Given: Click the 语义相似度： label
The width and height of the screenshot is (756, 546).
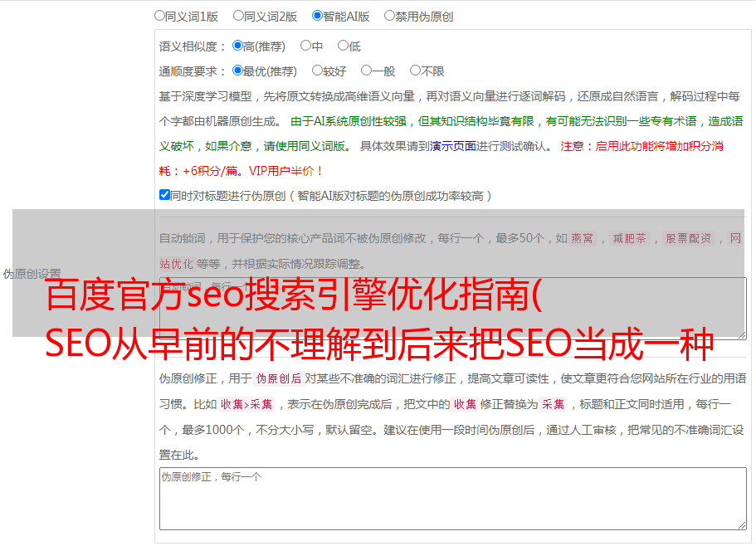Looking at the screenshot, I should click(x=193, y=46).
